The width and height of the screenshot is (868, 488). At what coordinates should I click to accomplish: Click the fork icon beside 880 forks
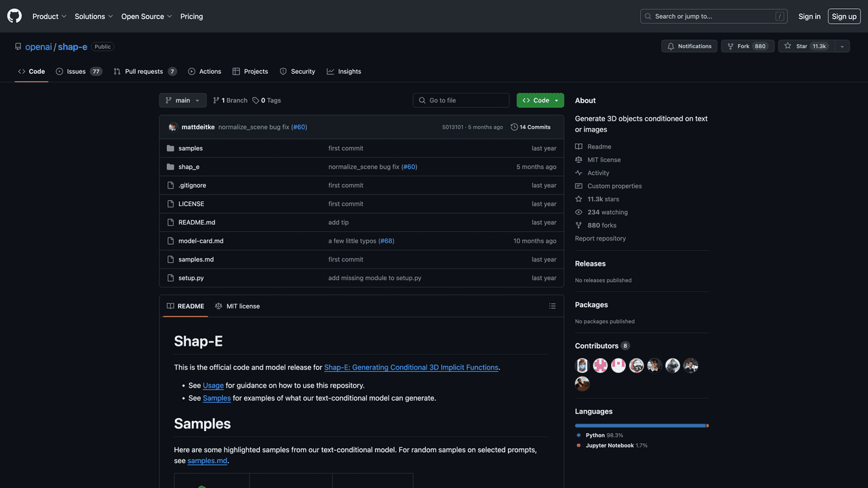click(x=578, y=225)
